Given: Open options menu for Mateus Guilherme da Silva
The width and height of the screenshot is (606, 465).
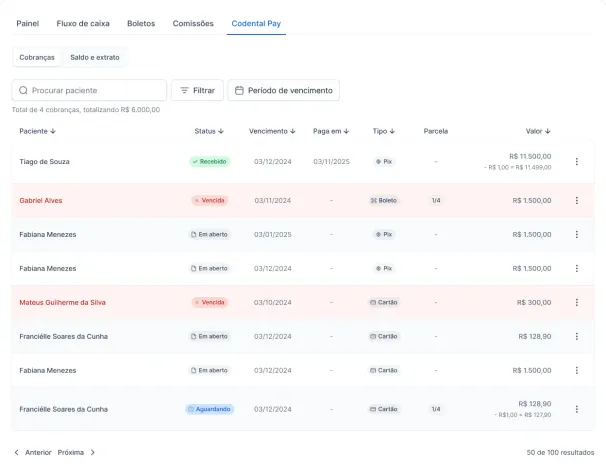Looking at the screenshot, I should pyautogui.click(x=577, y=302).
